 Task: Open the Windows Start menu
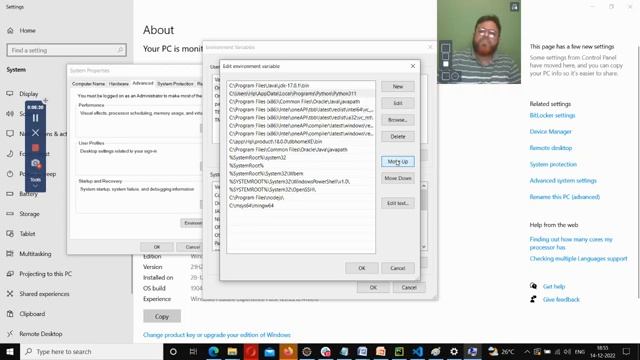(10, 351)
